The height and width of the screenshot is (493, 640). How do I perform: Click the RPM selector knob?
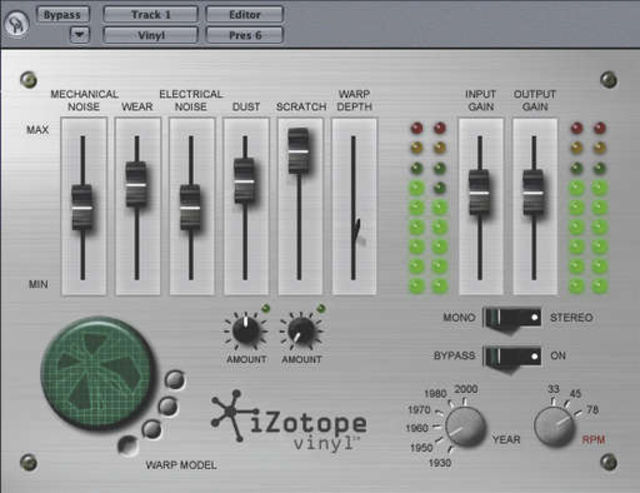coord(554,426)
